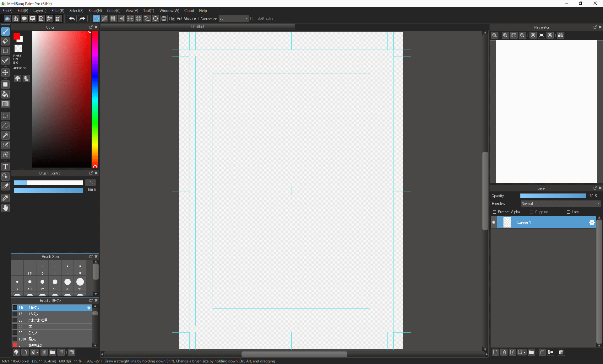Enable the Soft Edge checkbox
The image size is (603, 364).
254,19
